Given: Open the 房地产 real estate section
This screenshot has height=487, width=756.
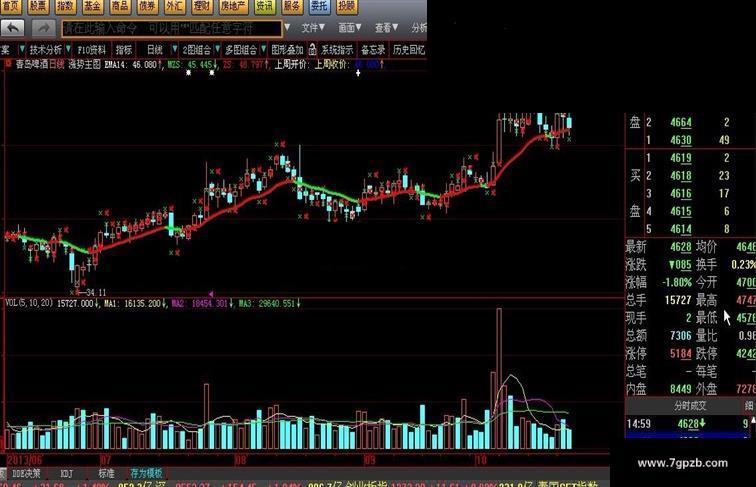Looking at the screenshot, I should (x=233, y=6).
